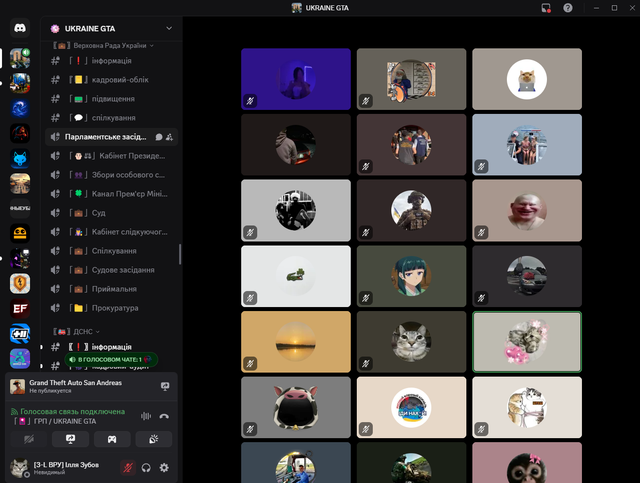Open the підвищення channel

point(111,99)
